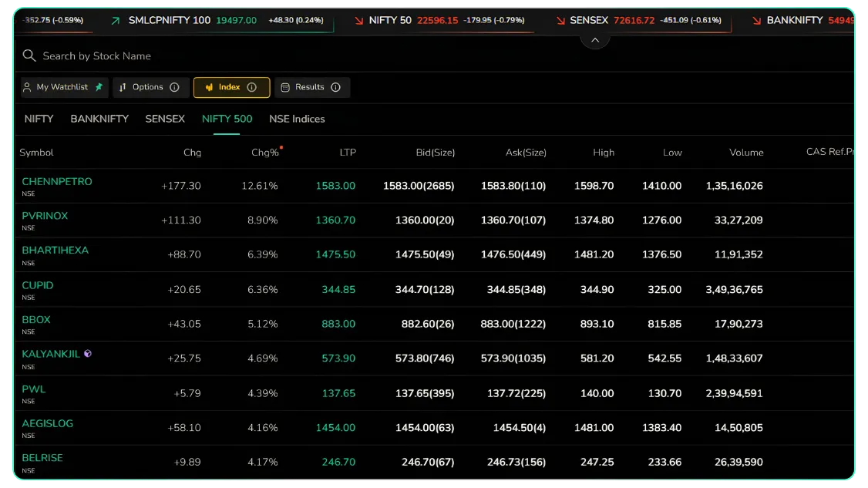Open the CUPID stock row
This screenshot has width=868, height=488.
point(435,290)
